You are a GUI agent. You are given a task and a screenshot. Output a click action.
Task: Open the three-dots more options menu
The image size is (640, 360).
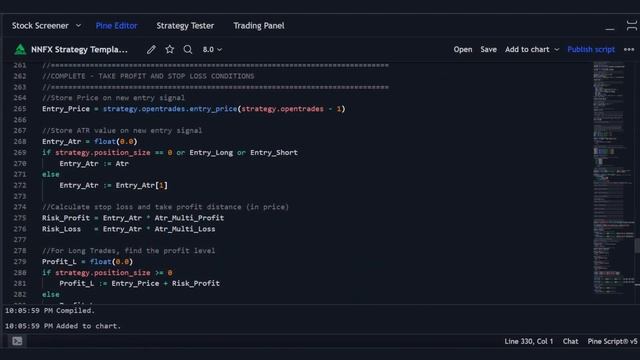click(x=629, y=49)
